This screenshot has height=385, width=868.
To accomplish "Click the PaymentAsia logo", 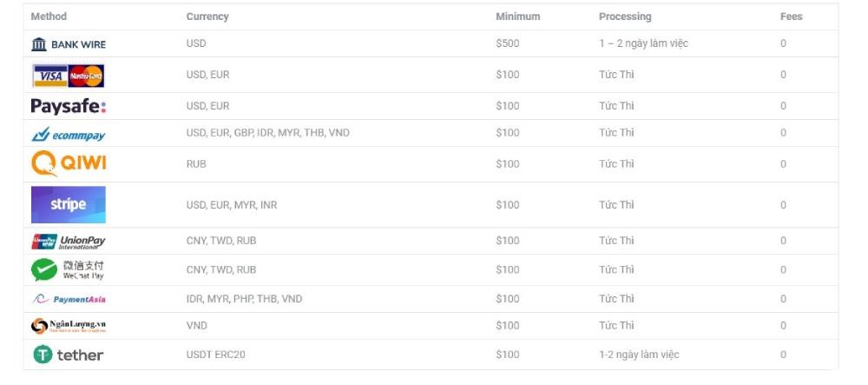I will pyautogui.click(x=69, y=299).
